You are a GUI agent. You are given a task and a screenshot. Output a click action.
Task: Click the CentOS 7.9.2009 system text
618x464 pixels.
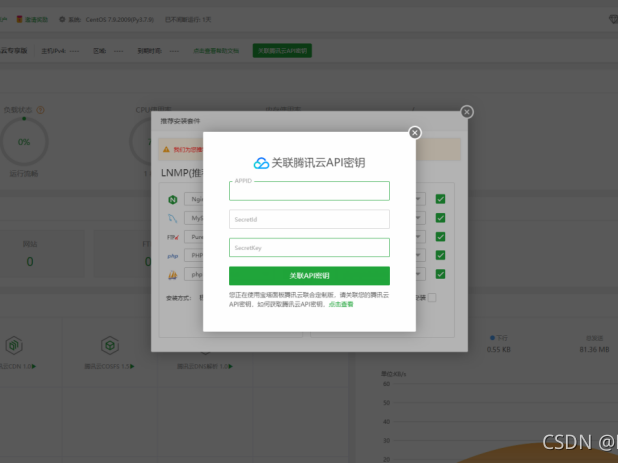(x=120, y=19)
